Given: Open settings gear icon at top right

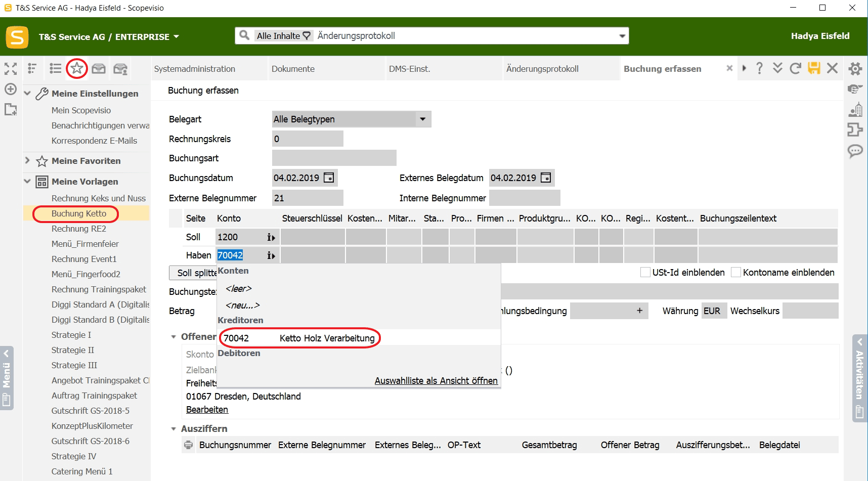Looking at the screenshot, I should [x=855, y=68].
